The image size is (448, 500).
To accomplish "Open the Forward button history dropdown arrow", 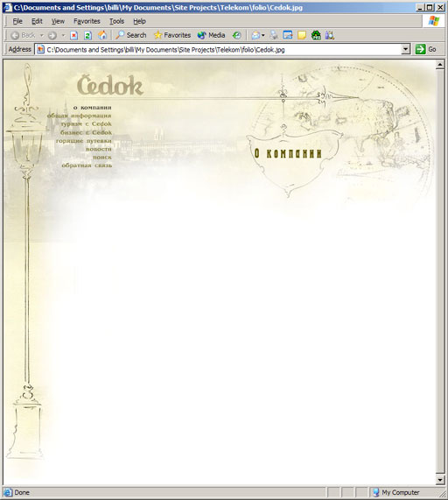I will (63, 35).
